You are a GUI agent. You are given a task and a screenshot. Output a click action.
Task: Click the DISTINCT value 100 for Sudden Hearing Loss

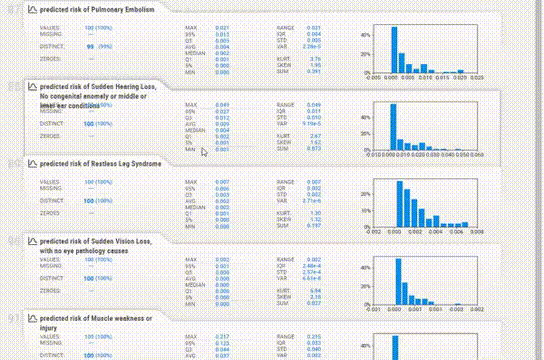click(x=89, y=124)
